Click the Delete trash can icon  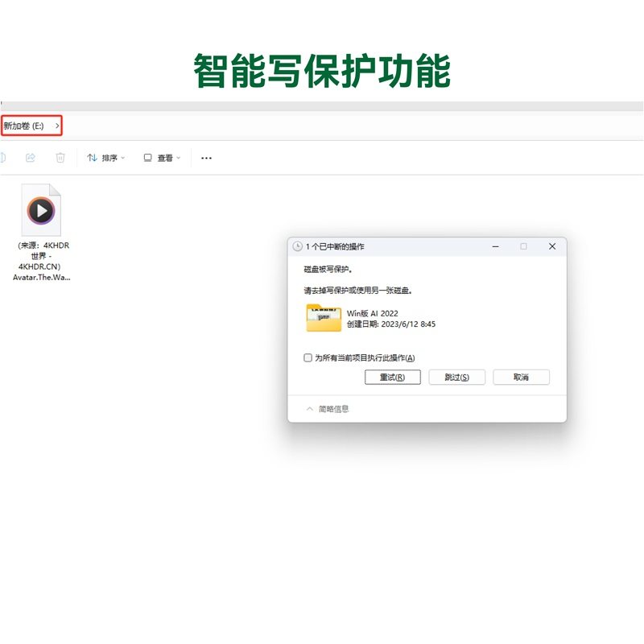[x=60, y=158]
